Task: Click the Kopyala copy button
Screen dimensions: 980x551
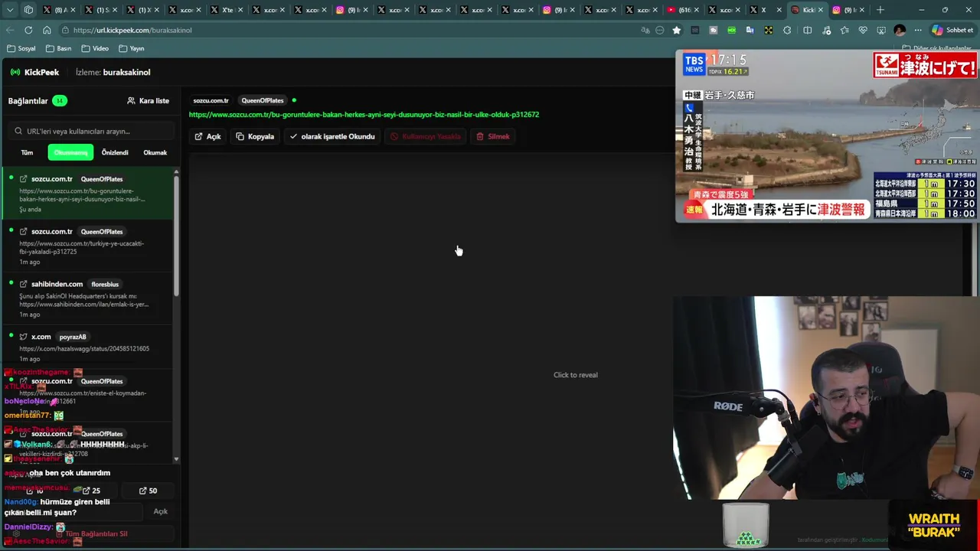Action: [x=255, y=136]
